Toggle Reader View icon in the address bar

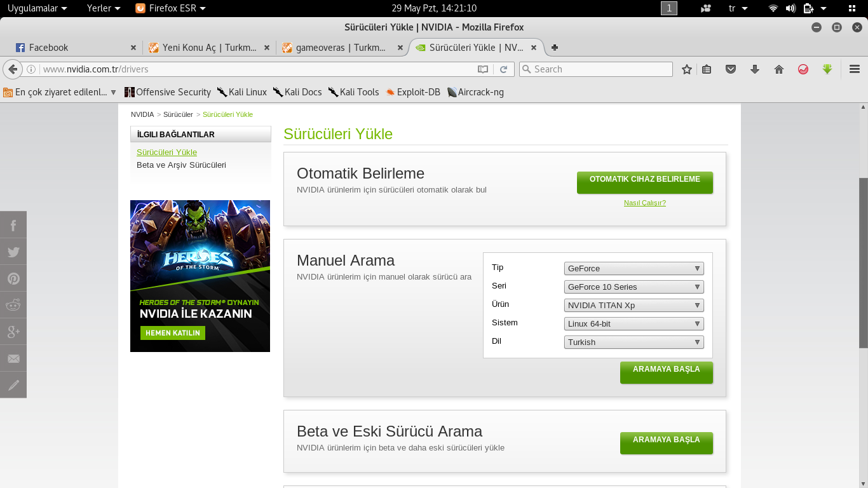483,69
